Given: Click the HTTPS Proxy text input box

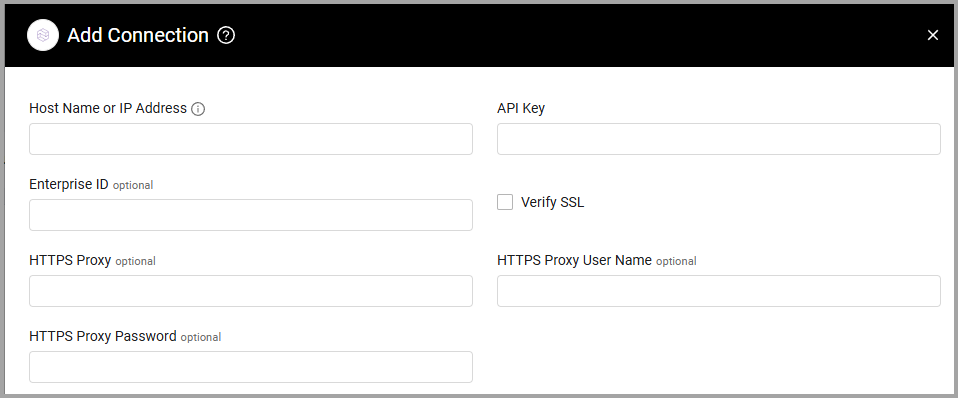Looking at the screenshot, I should click(x=250, y=291).
